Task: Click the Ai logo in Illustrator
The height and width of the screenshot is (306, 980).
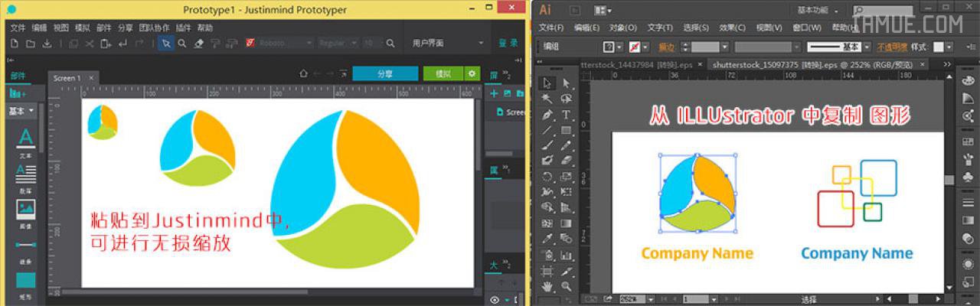Action: (545, 10)
